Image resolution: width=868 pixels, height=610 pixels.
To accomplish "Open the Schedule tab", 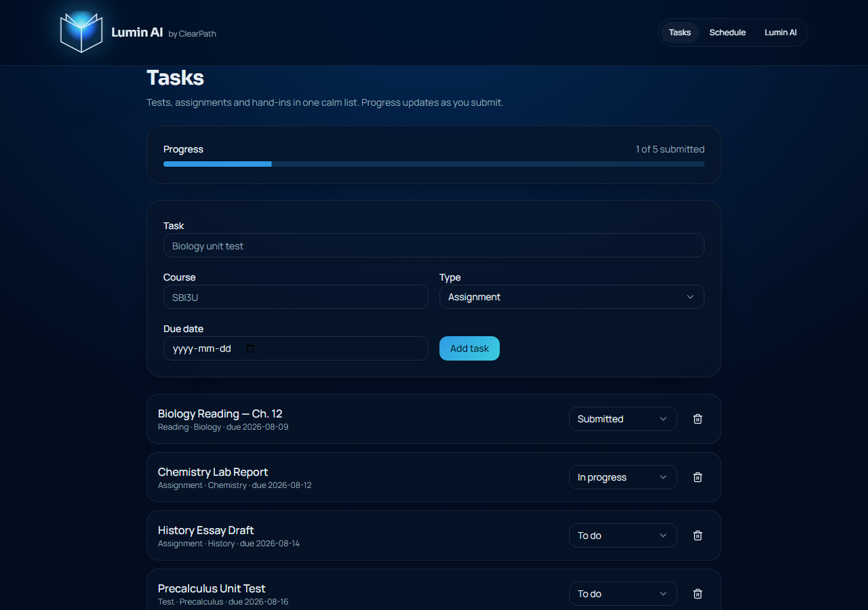I will tap(728, 33).
